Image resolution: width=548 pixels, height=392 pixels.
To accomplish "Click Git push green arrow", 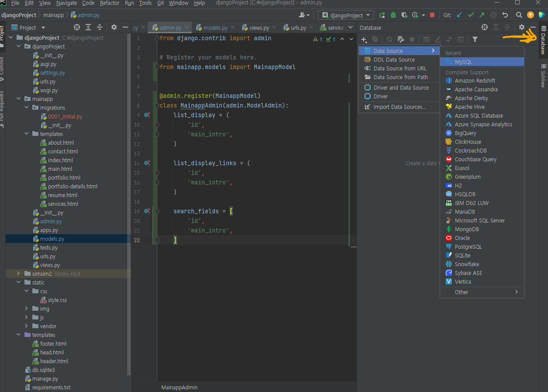I will 482,15.
